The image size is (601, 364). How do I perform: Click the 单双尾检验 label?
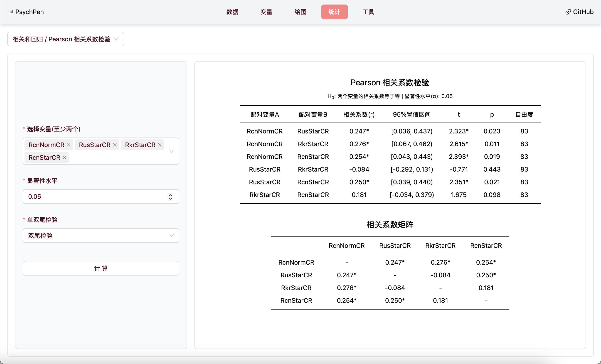tap(42, 220)
